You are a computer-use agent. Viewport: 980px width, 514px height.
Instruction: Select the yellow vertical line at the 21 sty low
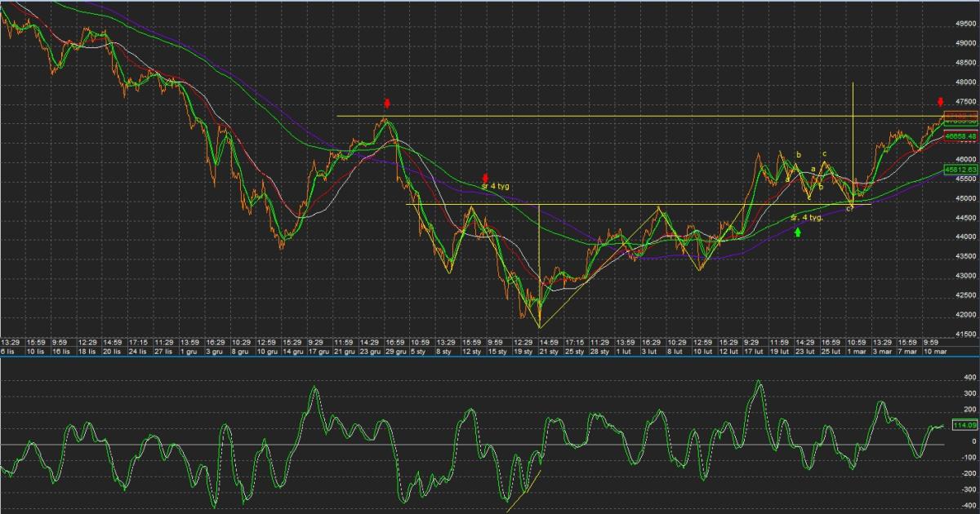click(539, 261)
